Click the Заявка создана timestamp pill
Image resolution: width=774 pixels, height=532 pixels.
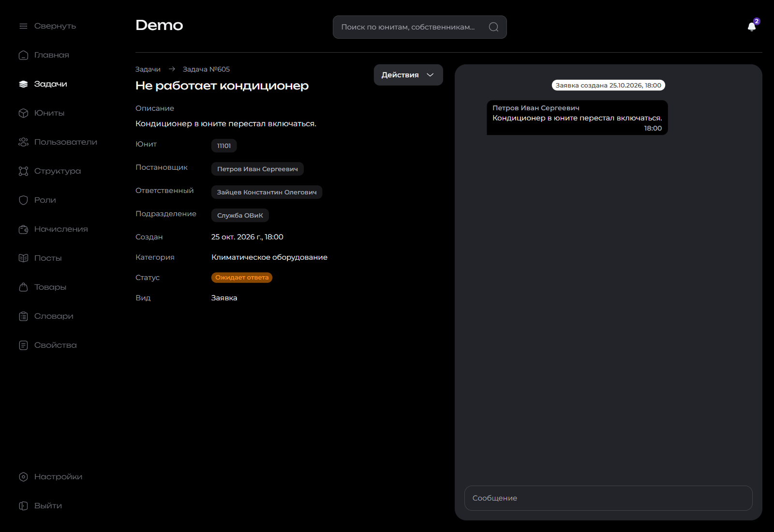(609, 85)
